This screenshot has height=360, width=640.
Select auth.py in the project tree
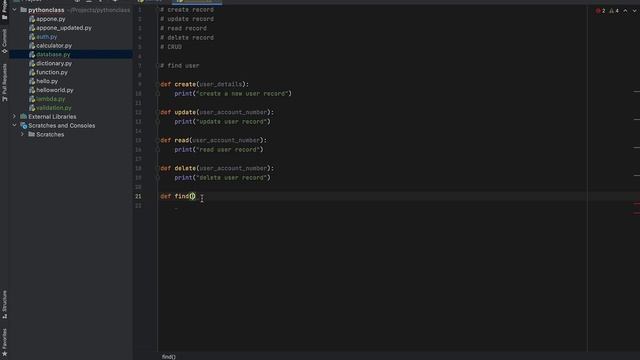47,37
